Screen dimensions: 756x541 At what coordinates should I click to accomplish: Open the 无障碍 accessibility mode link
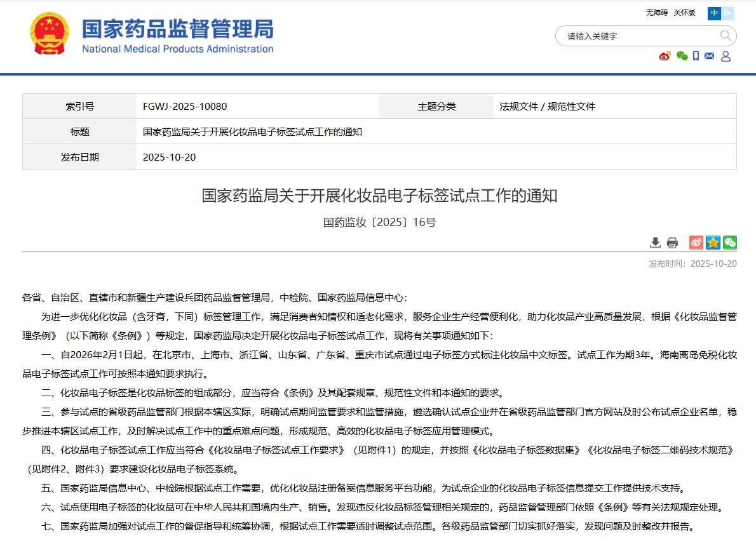[x=657, y=13]
